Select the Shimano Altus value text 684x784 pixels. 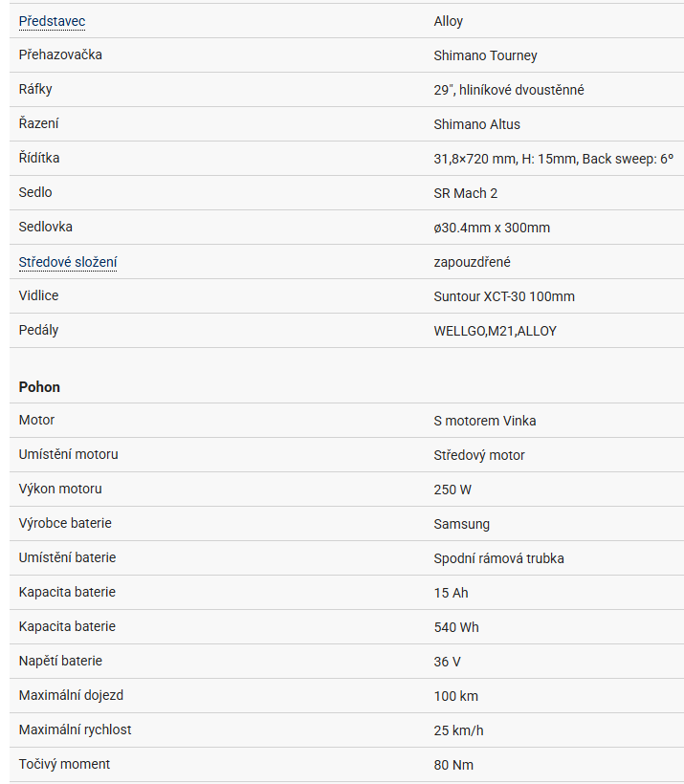pos(476,124)
